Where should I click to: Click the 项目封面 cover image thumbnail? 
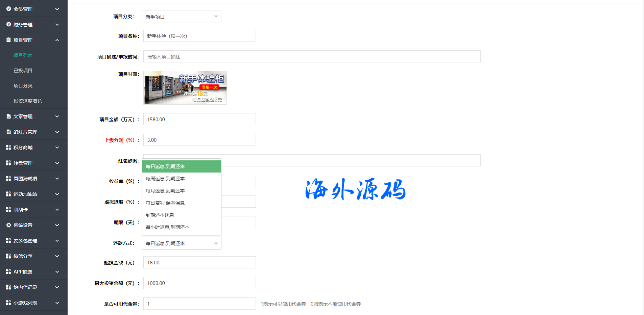(185, 88)
